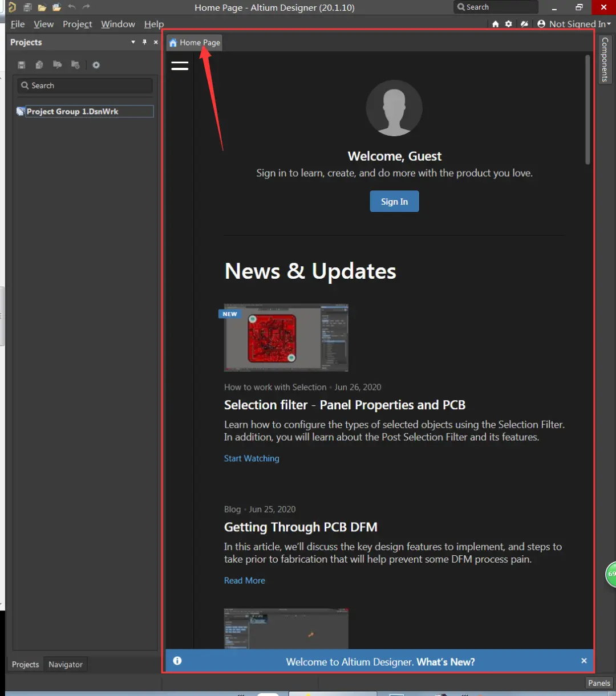This screenshot has width=616, height=696.
Task: Click the Home Page vertical scrollbar
Action: 587,110
